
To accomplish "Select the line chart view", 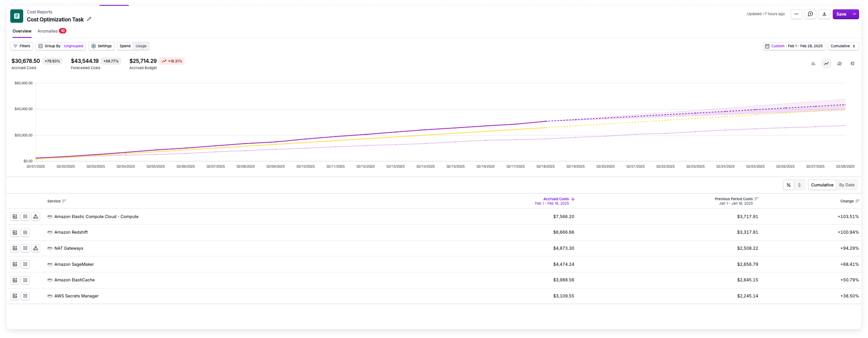I will coord(827,63).
